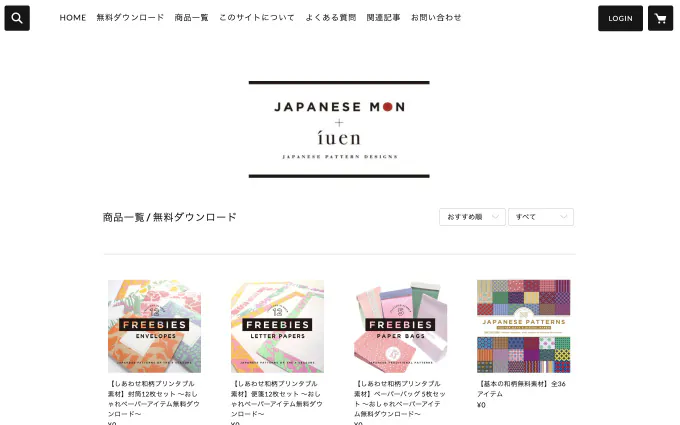This screenshot has width=680, height=425.
Task: Open Freebies Letter Papers product thumbnail
Action: tap(278, 326)
